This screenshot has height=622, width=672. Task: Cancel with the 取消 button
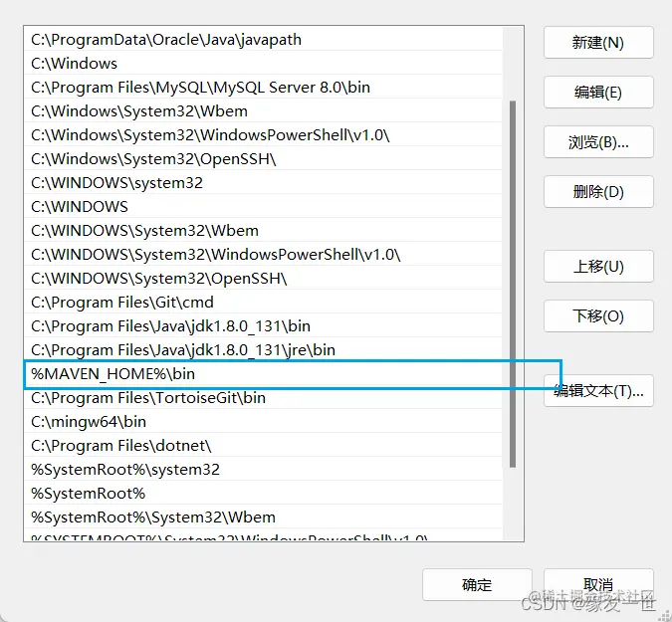click(598, 585)
